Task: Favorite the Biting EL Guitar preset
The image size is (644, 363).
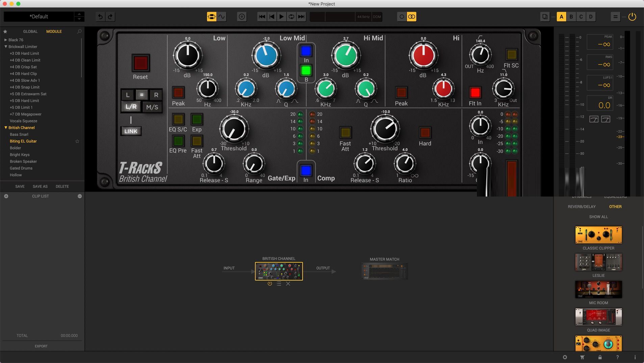Action: tap(77, 141)
